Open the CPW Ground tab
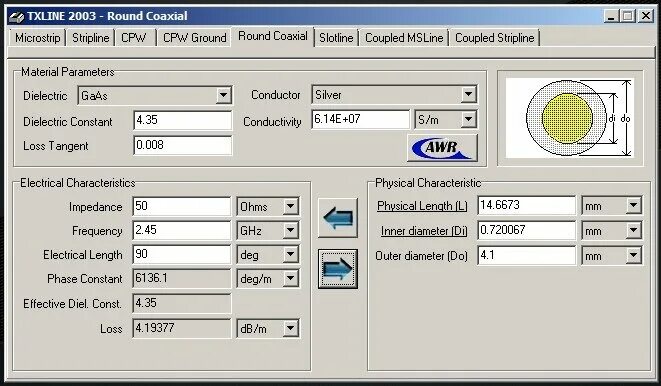Image resolution: width=661 pixels, height=386 pixels. click(194, 38)
